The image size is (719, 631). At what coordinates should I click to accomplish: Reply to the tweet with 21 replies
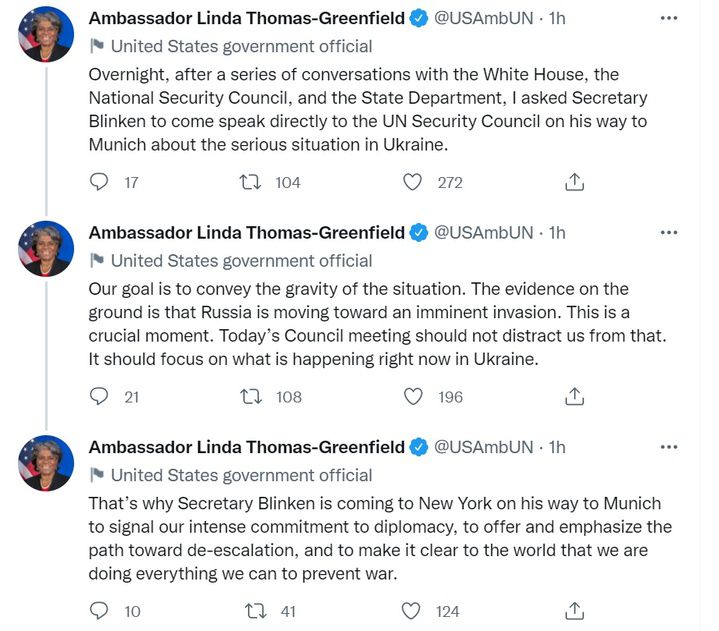[99, 396]
